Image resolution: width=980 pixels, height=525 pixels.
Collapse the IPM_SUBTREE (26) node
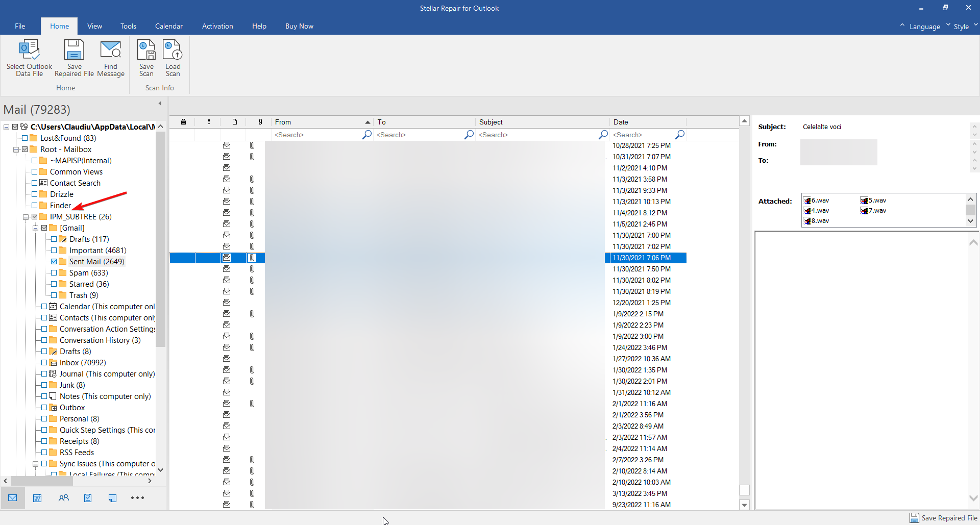tap(26, 217)
